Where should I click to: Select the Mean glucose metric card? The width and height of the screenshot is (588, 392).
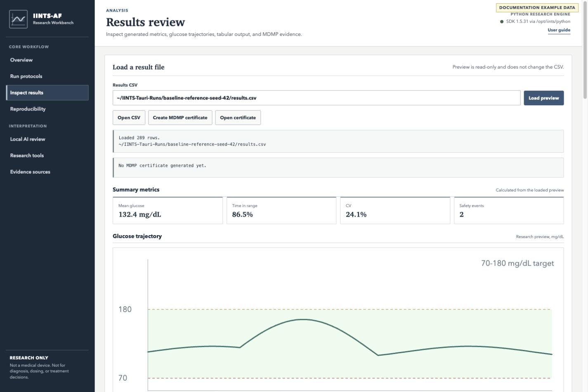click(168, 210)
